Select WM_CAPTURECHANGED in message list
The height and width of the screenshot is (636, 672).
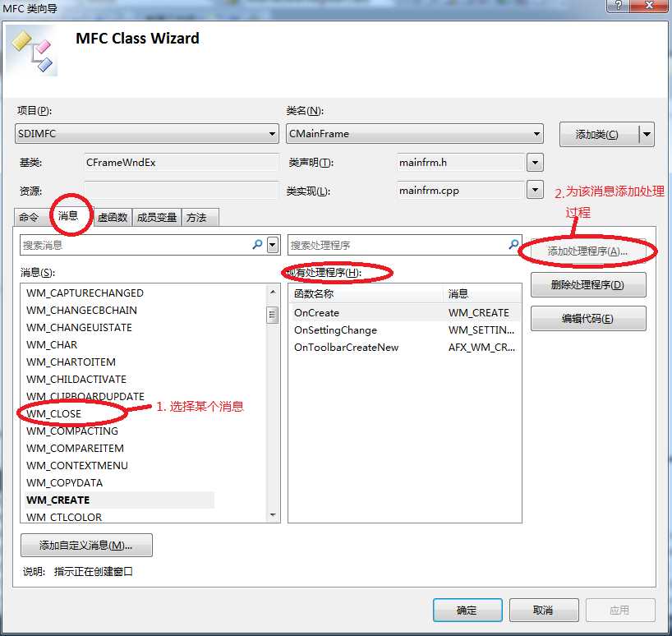point(85,293)
